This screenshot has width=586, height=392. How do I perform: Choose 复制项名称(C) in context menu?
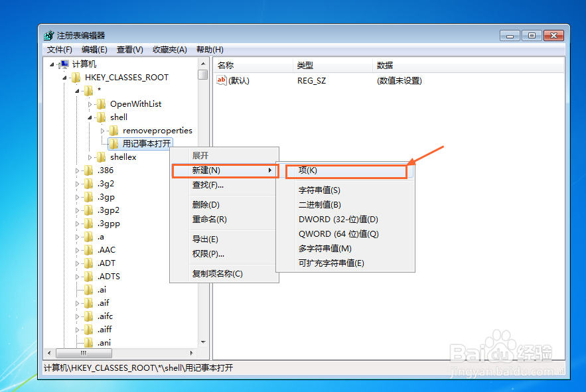pos(224,273)
